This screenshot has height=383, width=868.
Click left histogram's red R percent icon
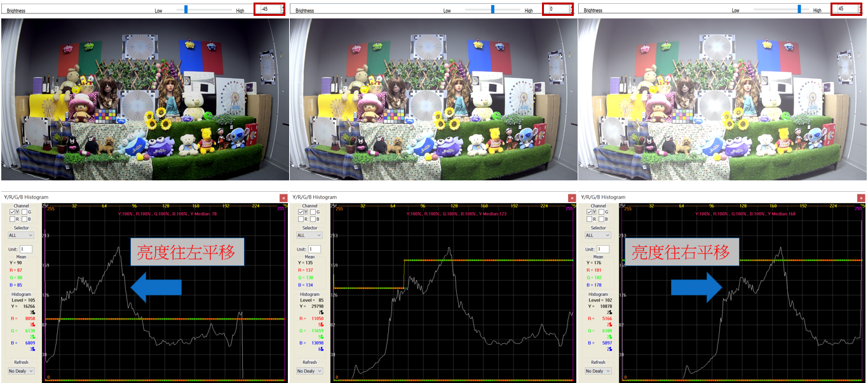click(x=32, y=324)
